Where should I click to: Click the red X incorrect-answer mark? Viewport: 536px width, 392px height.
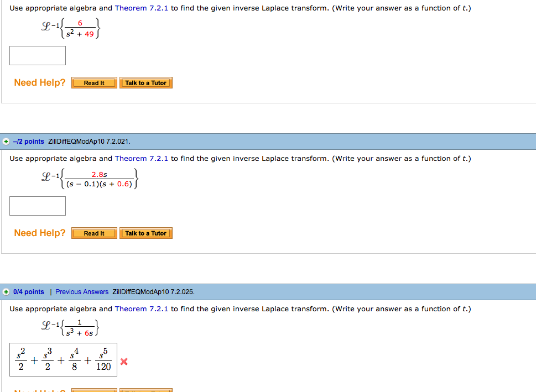click(x=124, y=362)
